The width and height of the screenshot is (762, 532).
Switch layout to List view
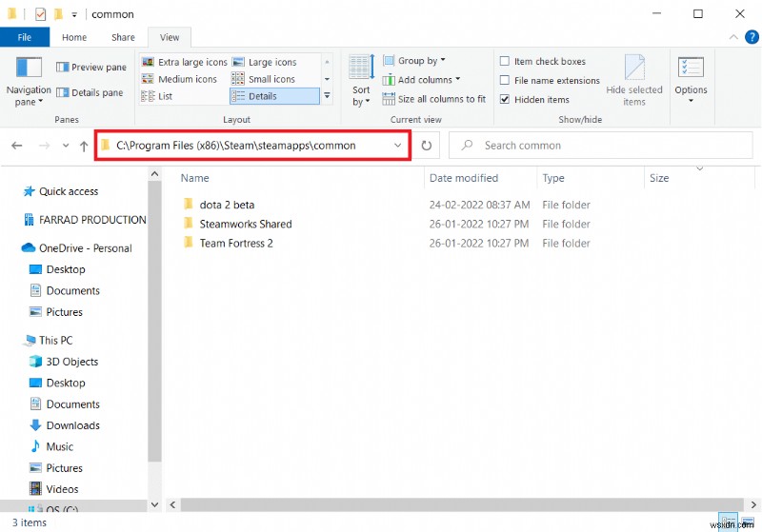157,96
